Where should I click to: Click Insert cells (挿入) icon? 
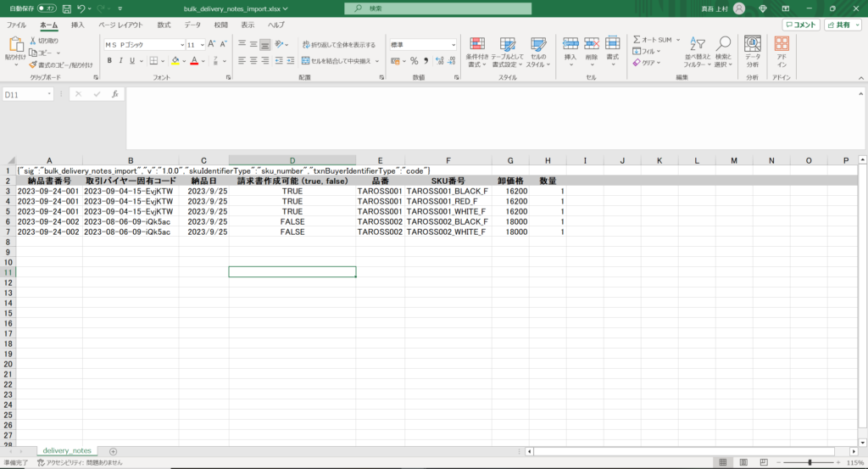click(x=570, y=44)
